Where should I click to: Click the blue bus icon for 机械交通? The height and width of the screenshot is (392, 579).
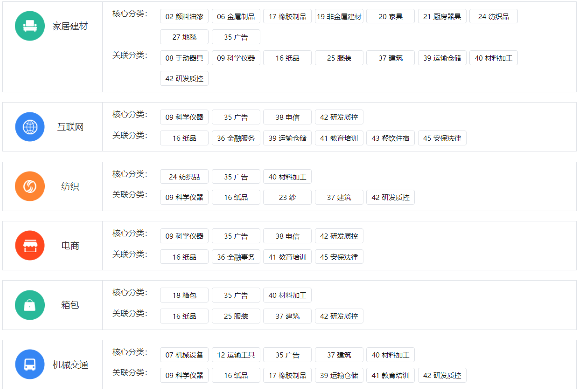30,364
